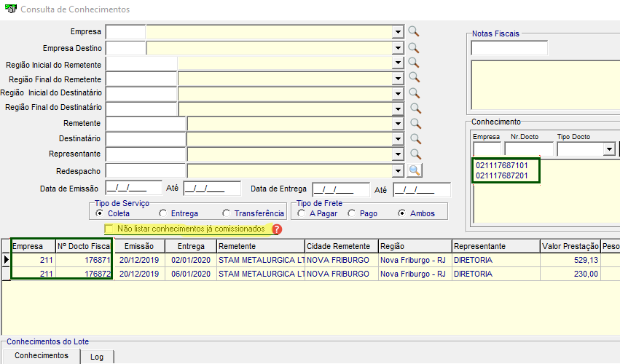
Task: Select the Conhecimentos tab
Action: tap(42, 355)
